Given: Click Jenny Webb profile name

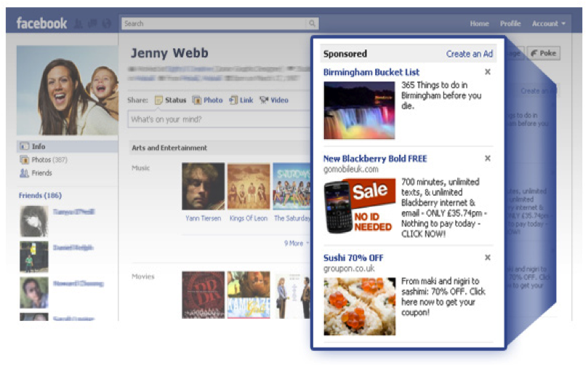Looking at the screenshot, I should (169, 53).
